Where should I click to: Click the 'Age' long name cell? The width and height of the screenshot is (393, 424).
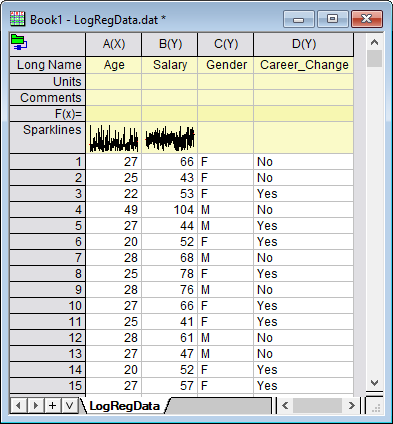point(114,65)
